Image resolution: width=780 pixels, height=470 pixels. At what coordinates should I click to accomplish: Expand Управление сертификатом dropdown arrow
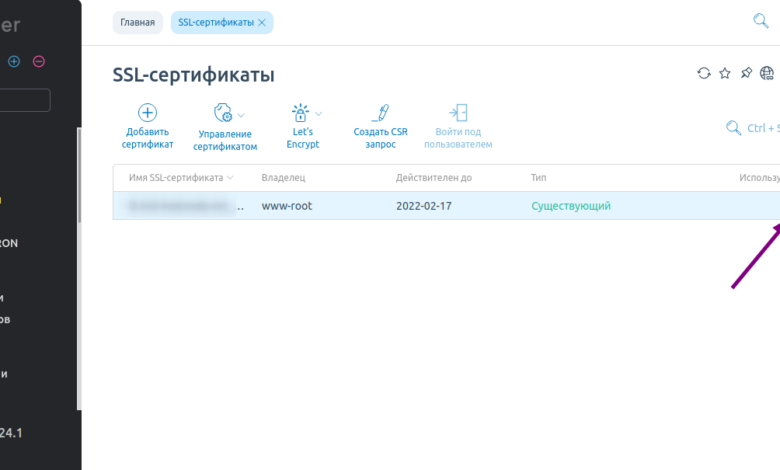241,114
